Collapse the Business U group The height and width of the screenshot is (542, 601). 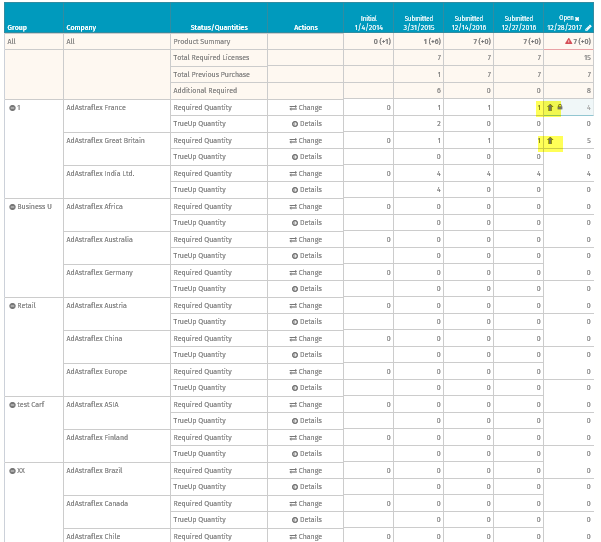[x=11, y=207]
